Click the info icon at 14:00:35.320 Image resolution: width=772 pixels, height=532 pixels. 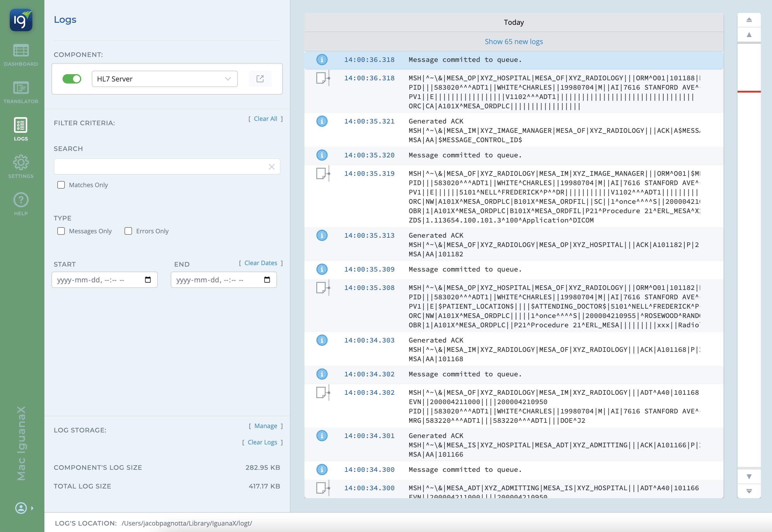point(322,155)
